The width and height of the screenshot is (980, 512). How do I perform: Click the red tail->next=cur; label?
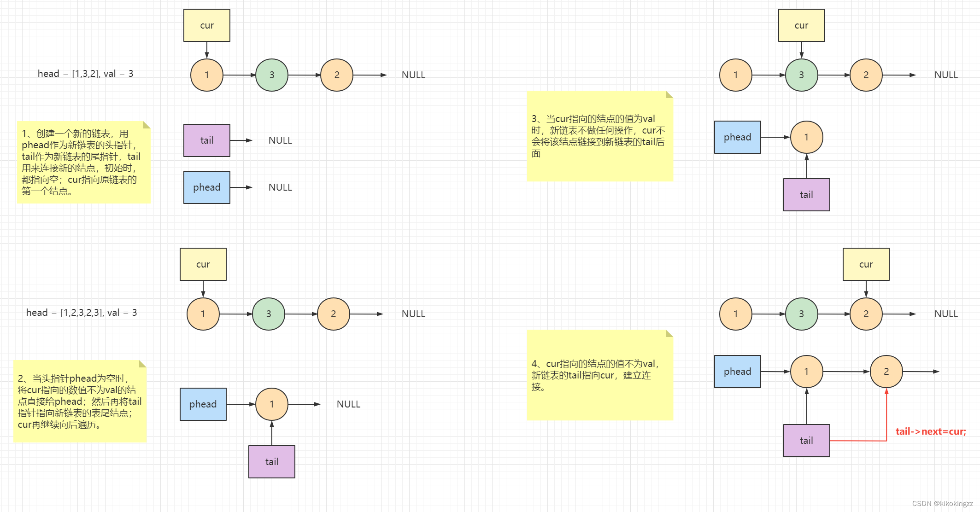(930, 431)
